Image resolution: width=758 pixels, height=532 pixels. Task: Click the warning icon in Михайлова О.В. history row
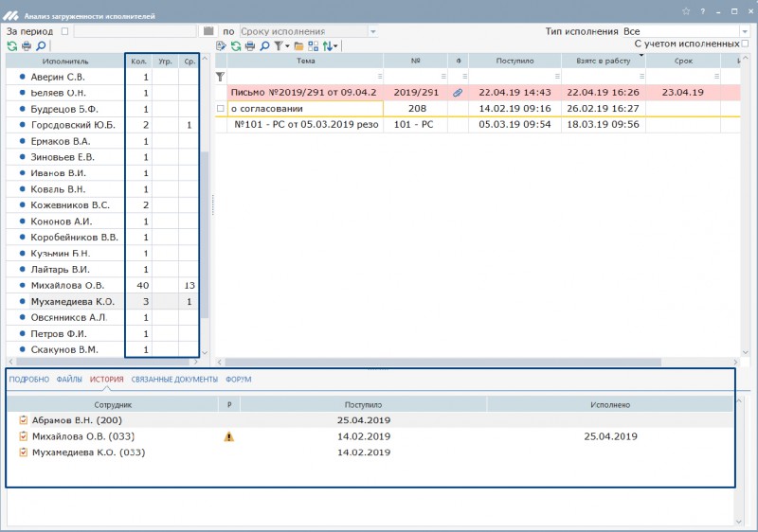(229, 436)
